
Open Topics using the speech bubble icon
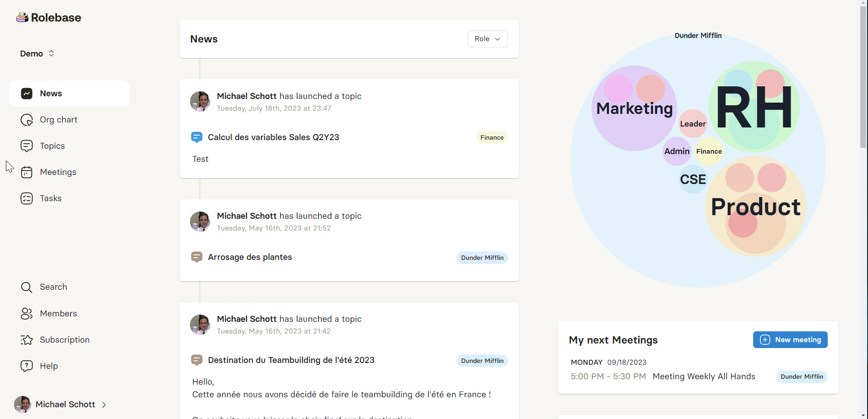[x=27, y=146]
